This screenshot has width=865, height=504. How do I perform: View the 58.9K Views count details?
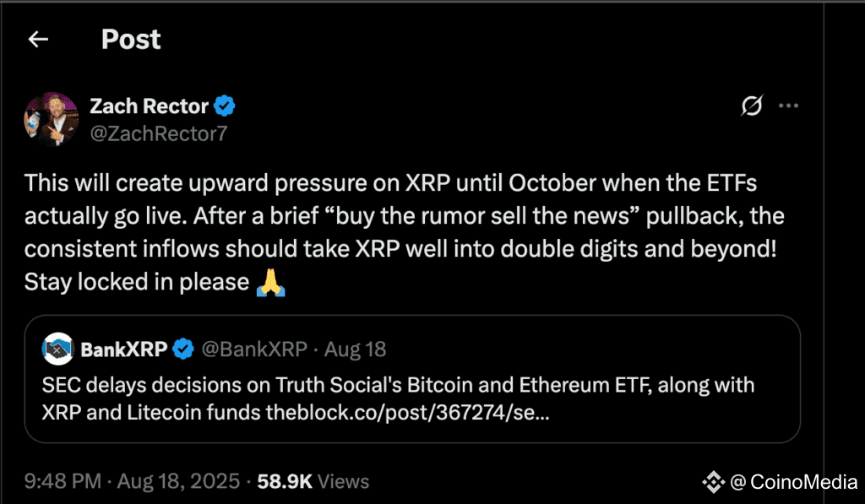(x=313, y=481)
